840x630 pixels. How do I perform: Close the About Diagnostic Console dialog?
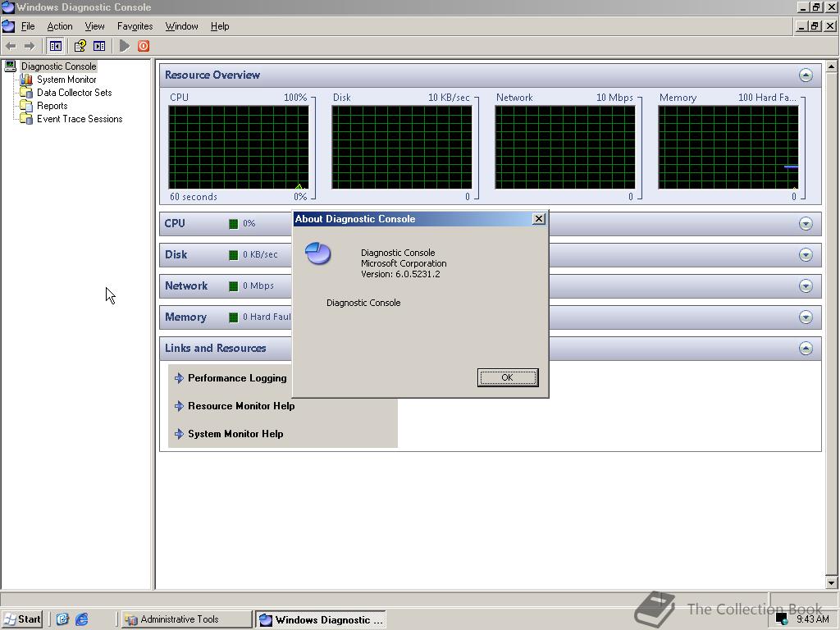point(539,218)
